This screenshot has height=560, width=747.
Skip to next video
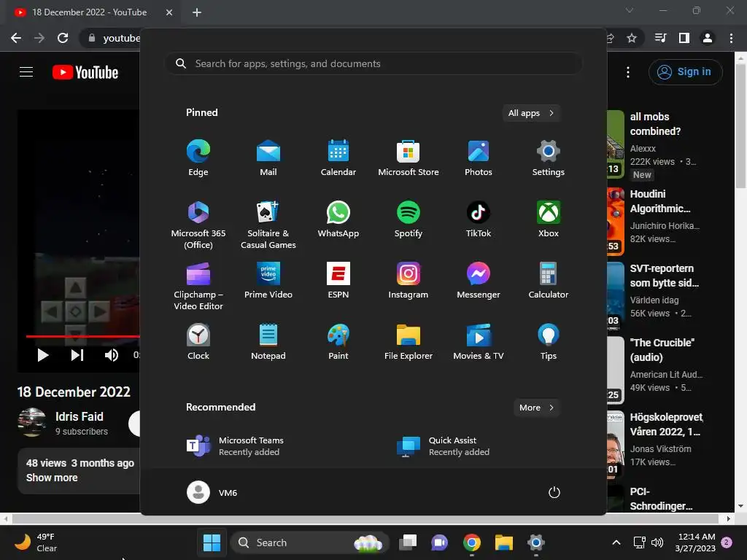[x=77, y=355]
